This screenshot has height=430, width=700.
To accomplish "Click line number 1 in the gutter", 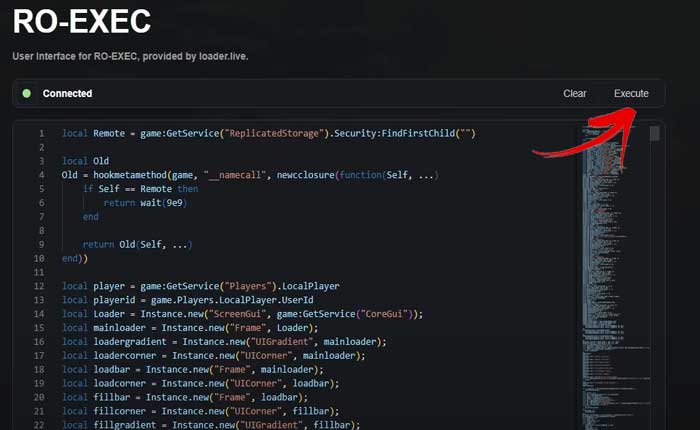I will (40, 134).
